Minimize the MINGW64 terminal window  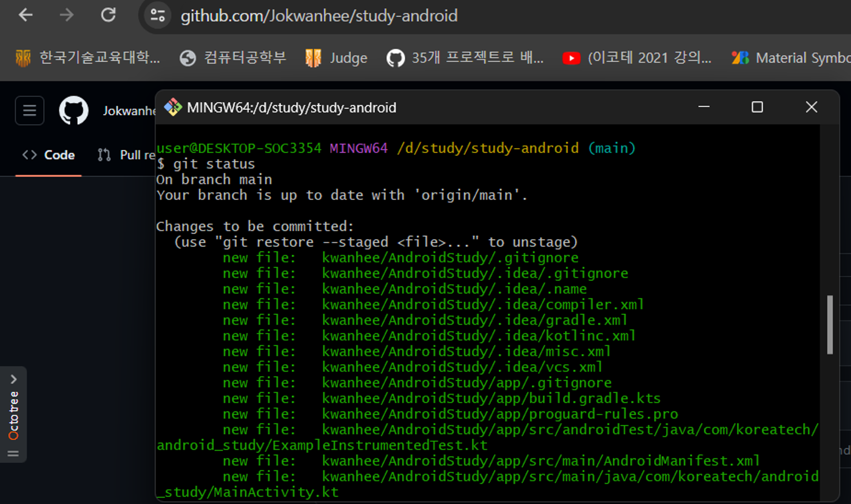pos(704,107)
